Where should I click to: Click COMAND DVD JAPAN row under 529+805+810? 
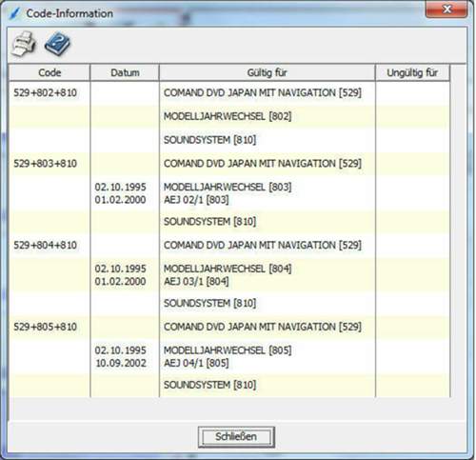coord(263,327)
